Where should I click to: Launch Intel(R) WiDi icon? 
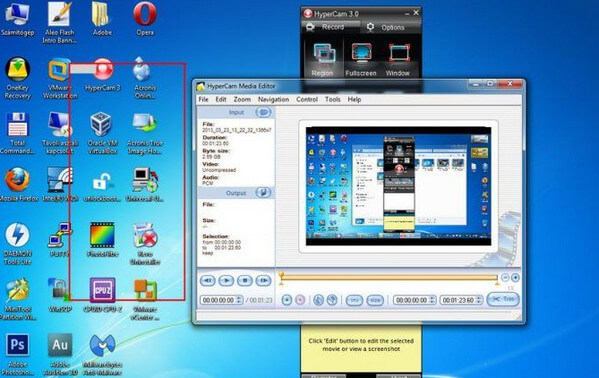(x=60, y=185)
